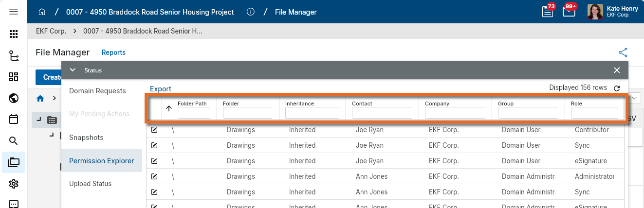Open the hamburger main menu
The height and width of the screenshot is (208, 644).
[x=14, y=12]
